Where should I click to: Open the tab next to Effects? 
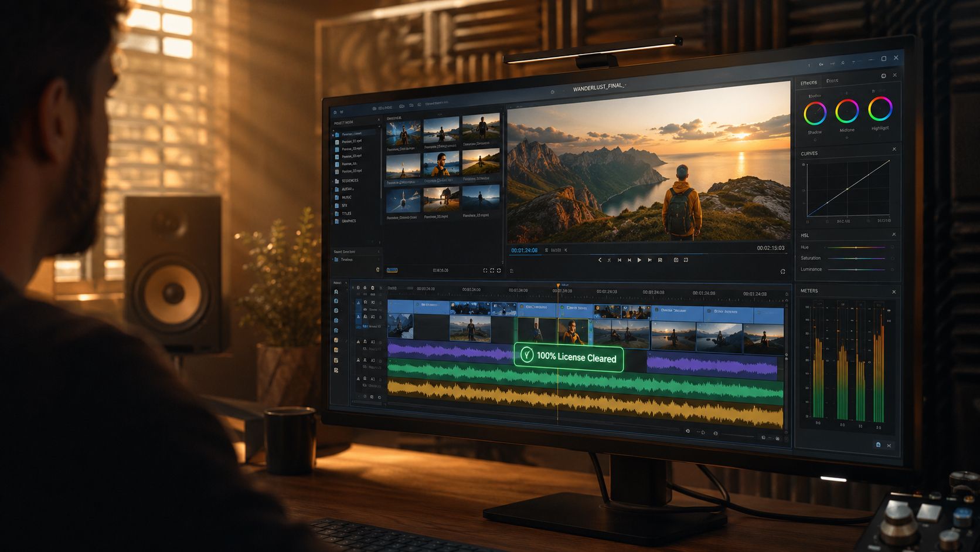[832, 81]
